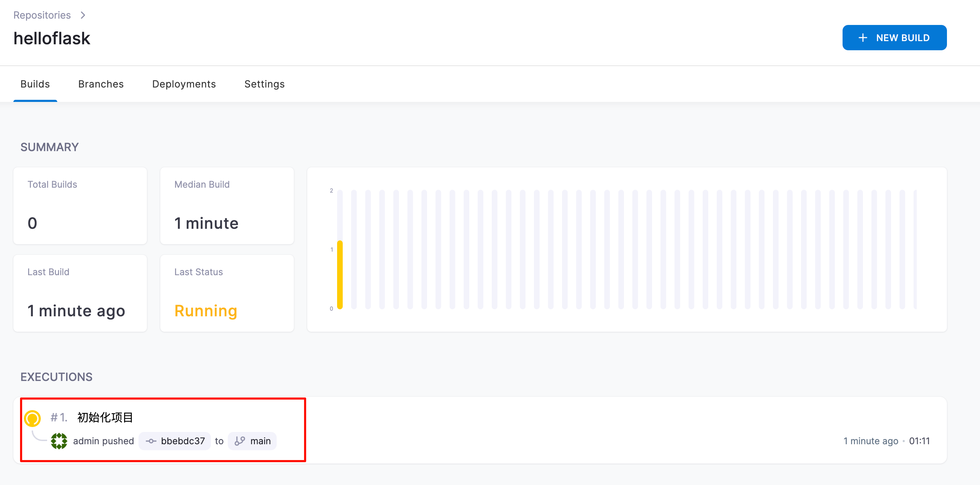Viewport: 980px width, 485px height.
Task: Select the Last Build summary card
Action: 80,293
